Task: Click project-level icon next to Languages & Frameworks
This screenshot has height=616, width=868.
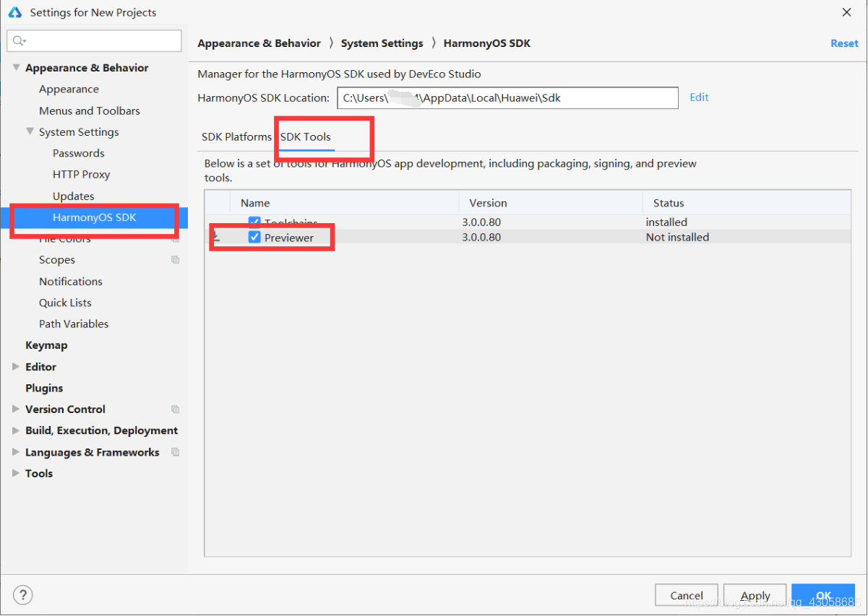Action: coord(175,452)
